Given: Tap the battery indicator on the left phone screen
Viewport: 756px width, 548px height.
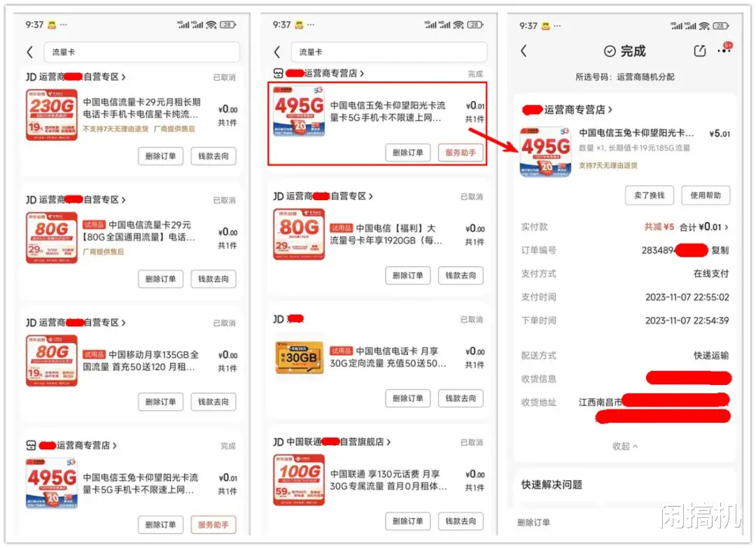Looking at the screenshot, I should coord(227,25).
